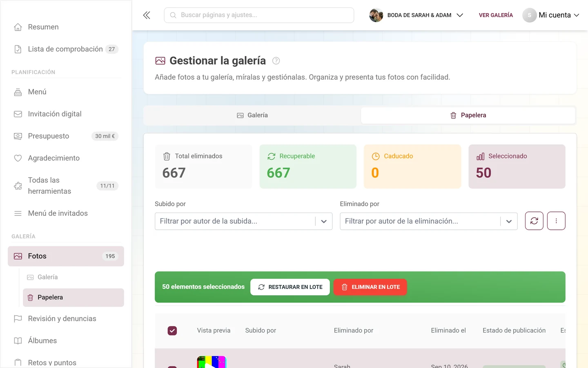This screenshot has height=368, width=588.
Task: Expand the Boda de Sarah & Adam event selector
Action: coord(416,15)
